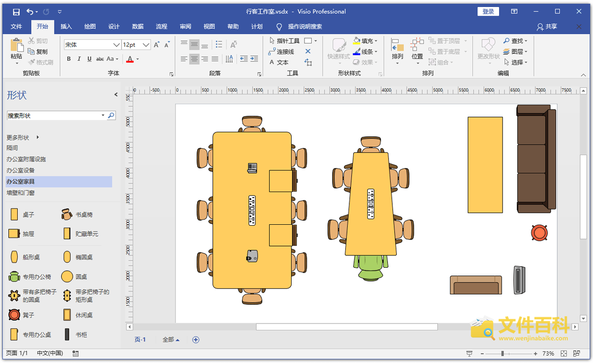This screenshot has height=364, width=593.
Task: Click the text block rotate tool icon
Action: tap(308, 62)
